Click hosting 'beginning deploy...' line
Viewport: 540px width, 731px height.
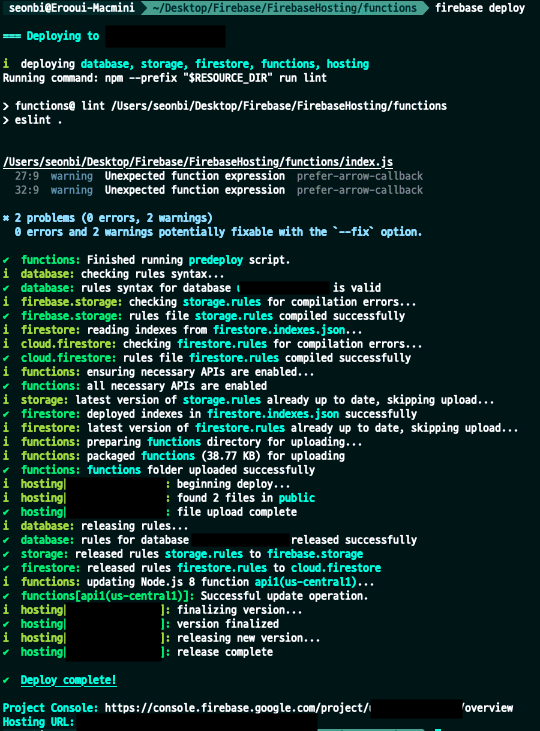pyautogui.click(x=146, y=483)
